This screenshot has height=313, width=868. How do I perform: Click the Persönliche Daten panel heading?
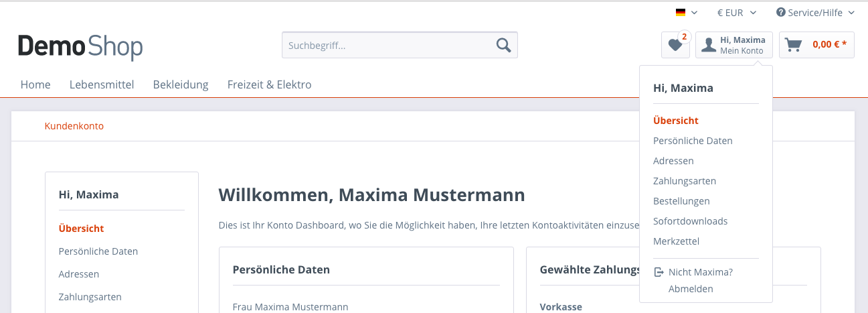pyautogui.click(x=281, y=269)
